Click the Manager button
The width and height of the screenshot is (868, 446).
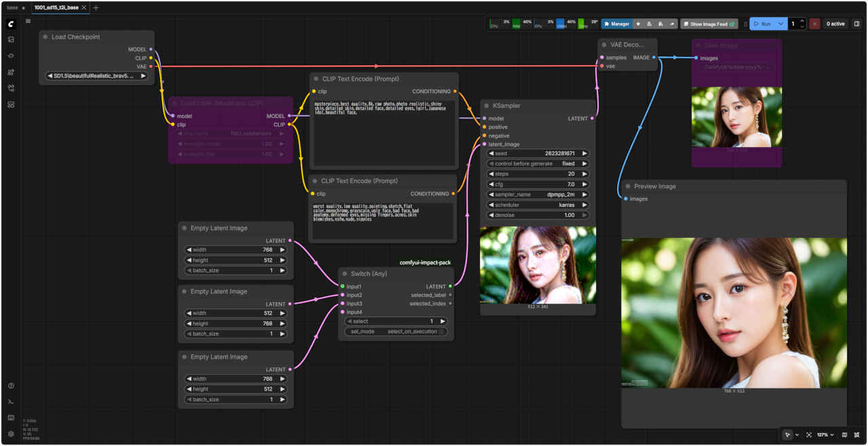(616, 24)
